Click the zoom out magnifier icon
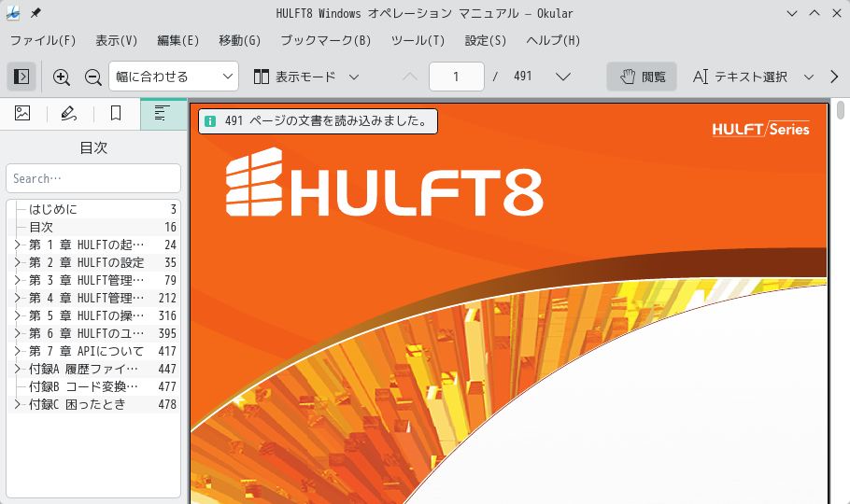This screenshot has width=850, height=504. pos(93,77)
